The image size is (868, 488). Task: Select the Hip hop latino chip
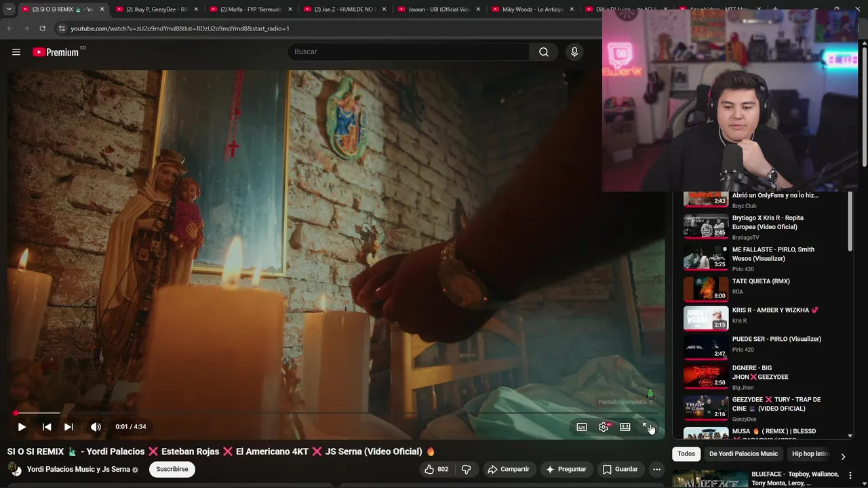point(810,454)
